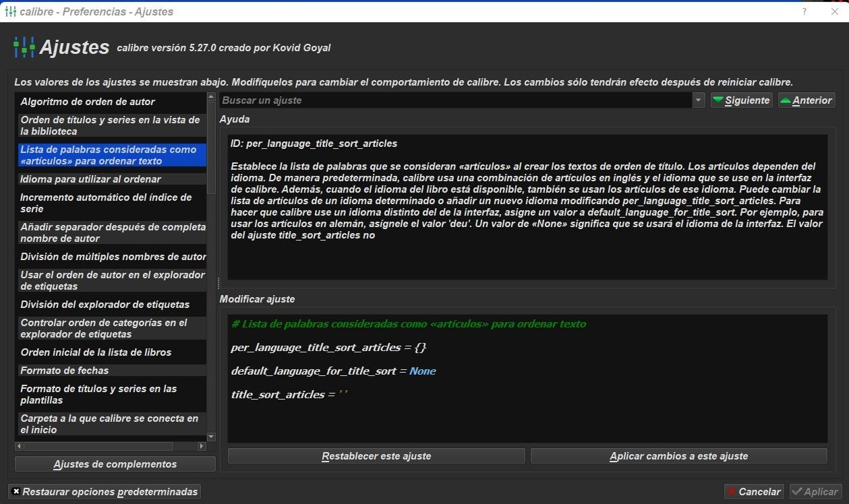Go to next match with Siguiente button
Viewport: 849px width, 504px height.
[740, 100]
